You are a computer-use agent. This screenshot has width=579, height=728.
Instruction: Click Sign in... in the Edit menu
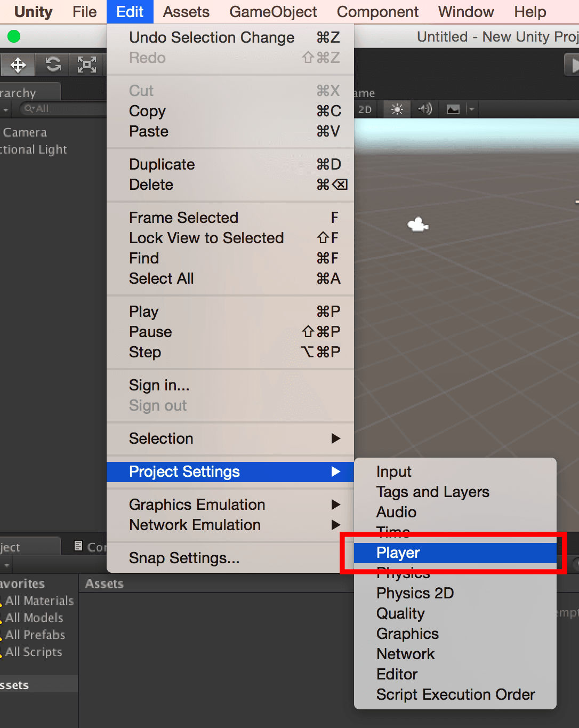point(158,385)
